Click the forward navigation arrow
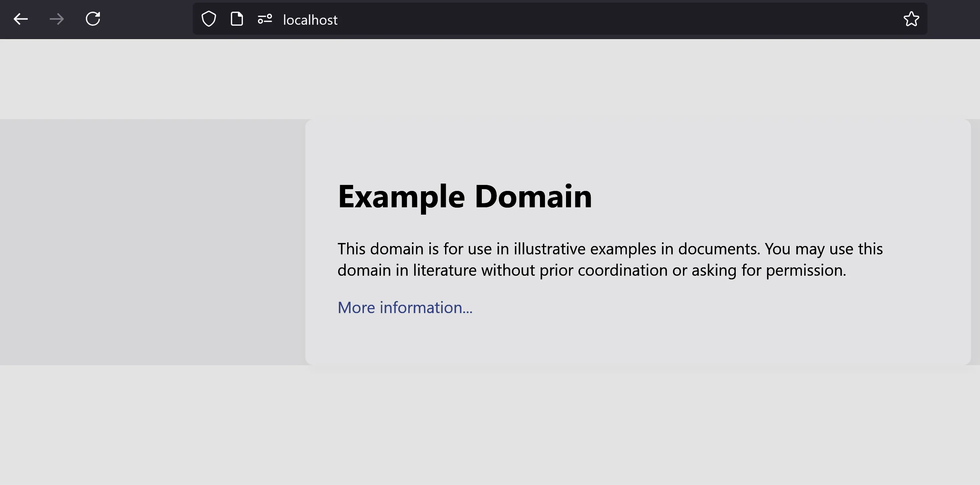Viewport: 980px width, 485px height. click(57, 19)
